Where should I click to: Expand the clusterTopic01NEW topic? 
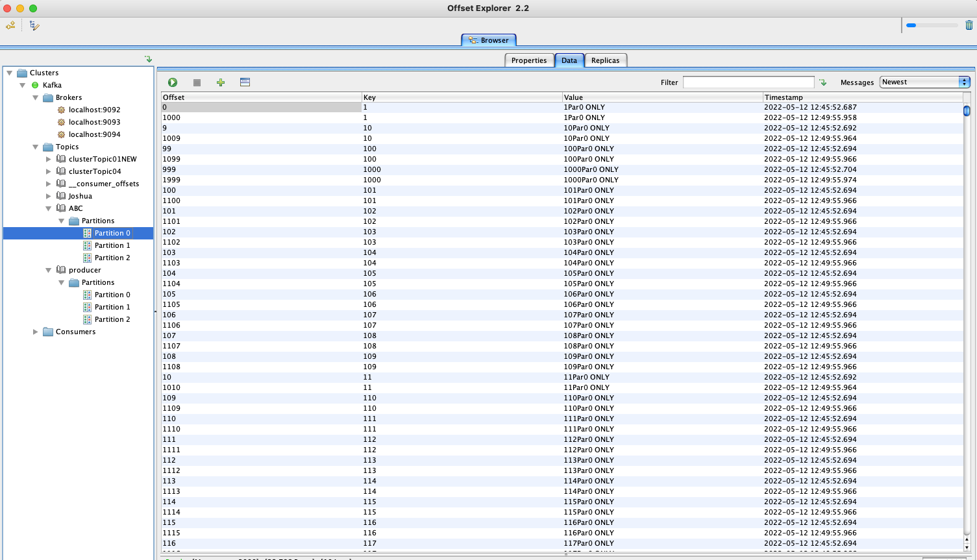[49, 159]
